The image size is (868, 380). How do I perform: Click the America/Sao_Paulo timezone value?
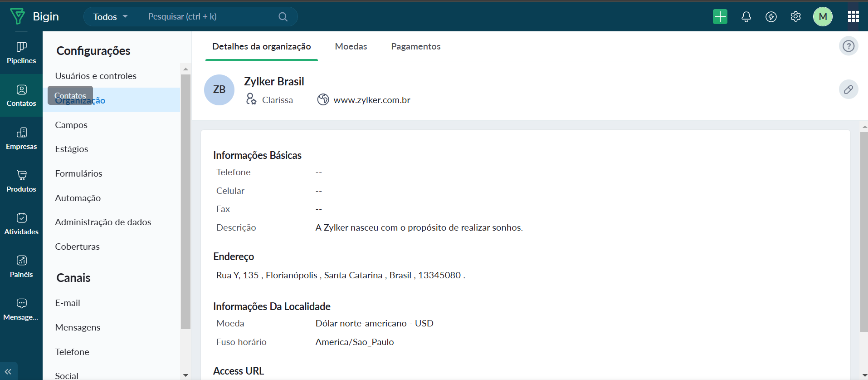(x=355, y=342)
